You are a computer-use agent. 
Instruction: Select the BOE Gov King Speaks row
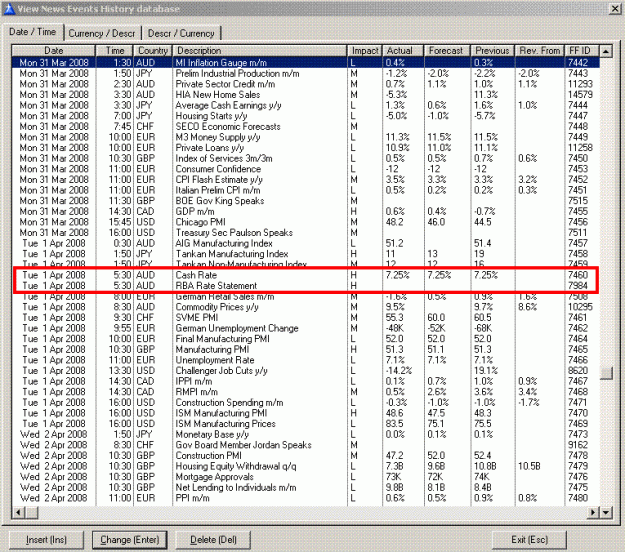coord(305,201)
